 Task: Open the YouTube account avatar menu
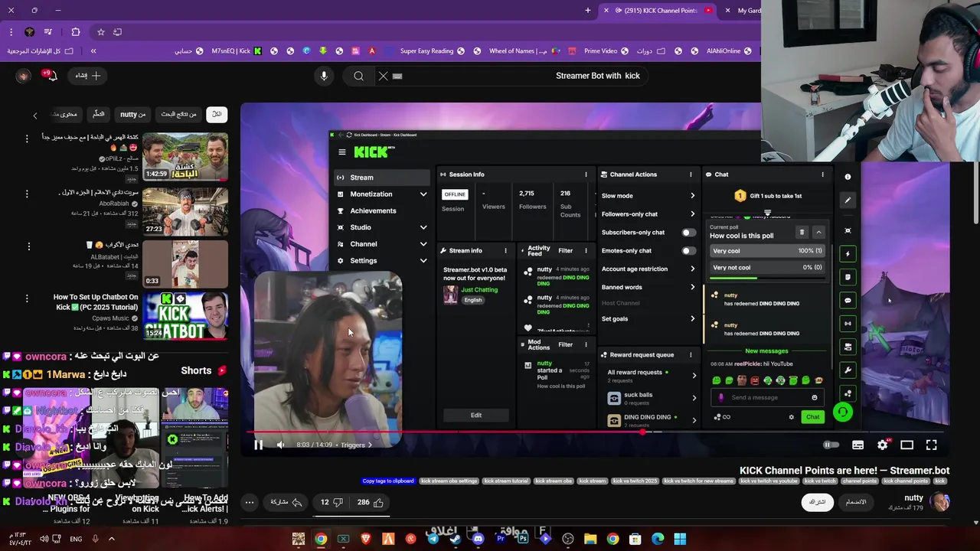tap(23, 76)
